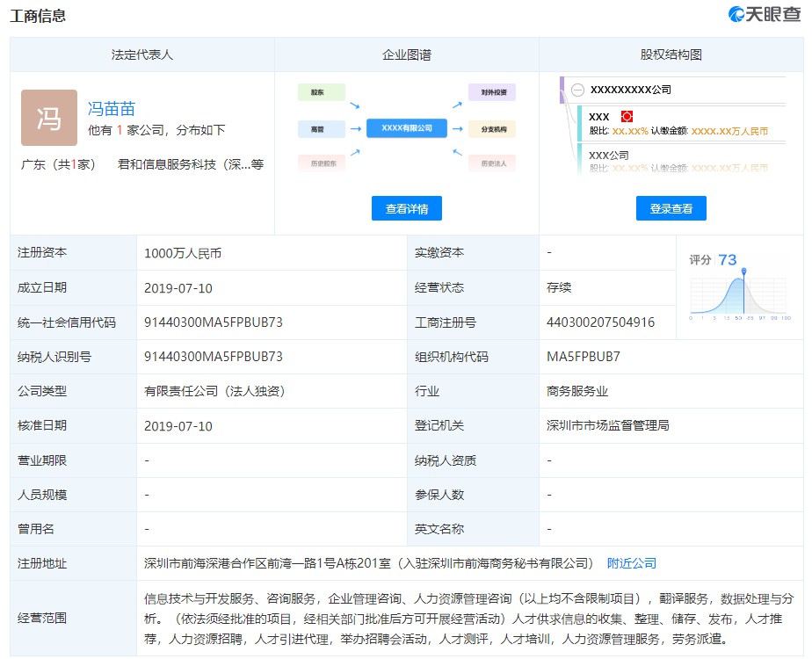Select the 股东 node in enterprise graph
Screen dimensions: 812x659
[x=321, y=92]
